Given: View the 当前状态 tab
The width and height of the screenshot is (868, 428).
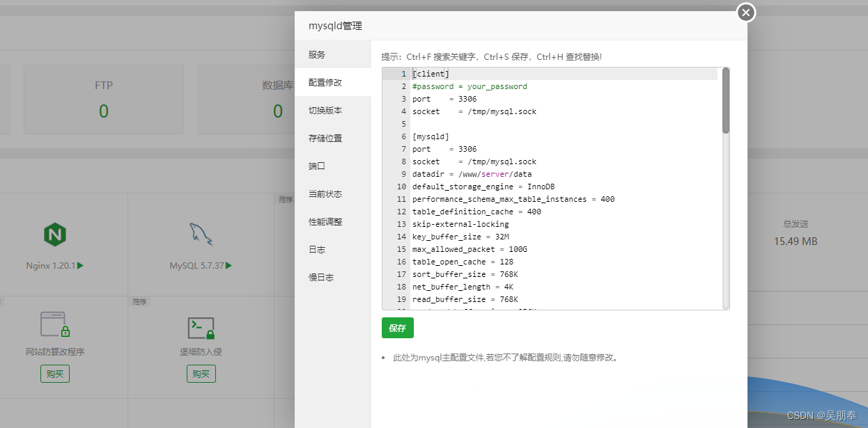Looking at the screenshot, I should coord(333,193).
